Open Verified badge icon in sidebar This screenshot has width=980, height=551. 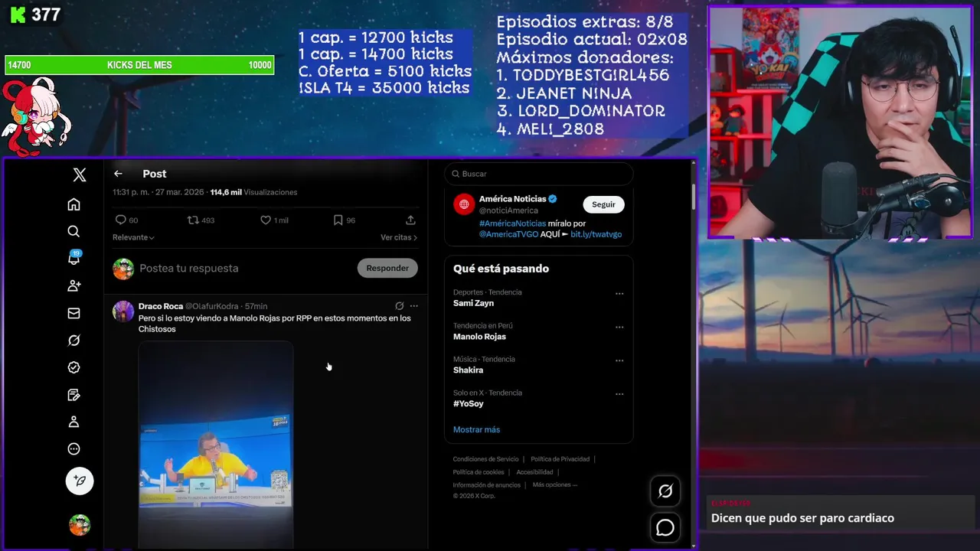pos(73,367)
